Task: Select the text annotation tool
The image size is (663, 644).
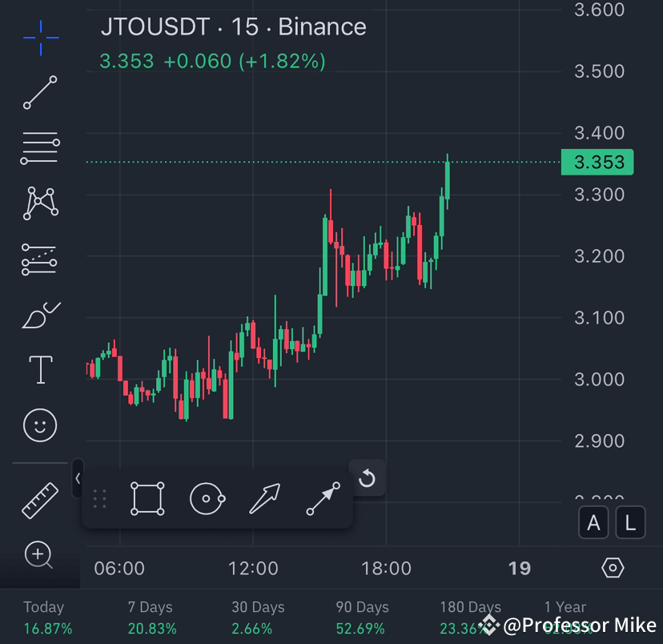Action: tap(39, 369)
